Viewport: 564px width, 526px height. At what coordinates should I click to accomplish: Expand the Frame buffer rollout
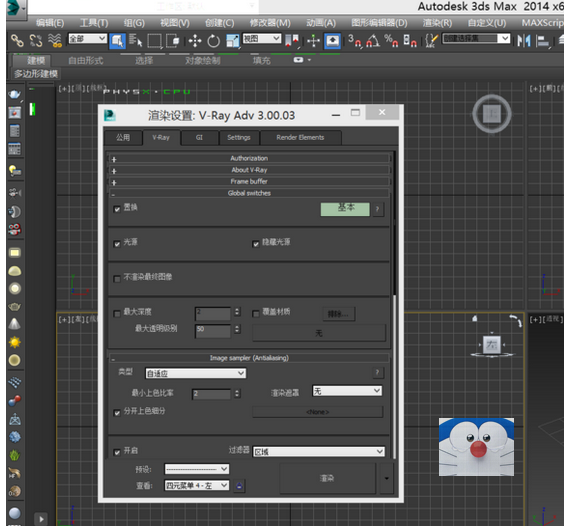coord(249,181)
